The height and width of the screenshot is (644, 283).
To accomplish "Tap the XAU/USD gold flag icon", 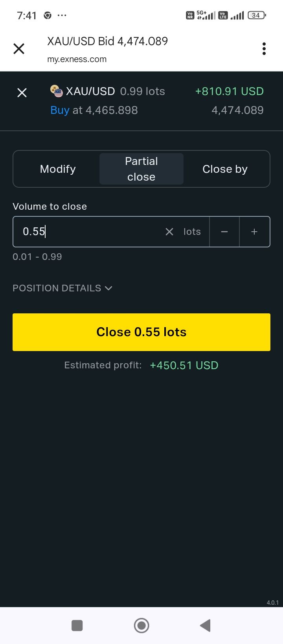I will 57,91.
